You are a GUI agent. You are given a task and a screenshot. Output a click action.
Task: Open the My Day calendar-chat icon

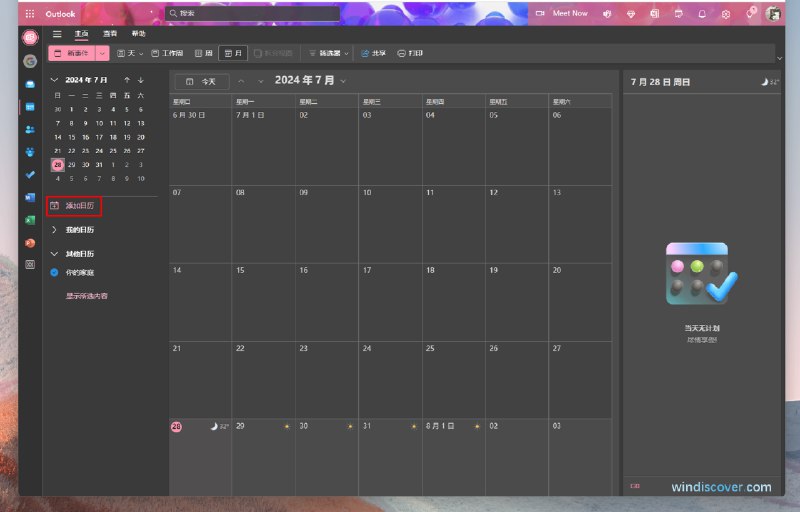tap(679, 14)
